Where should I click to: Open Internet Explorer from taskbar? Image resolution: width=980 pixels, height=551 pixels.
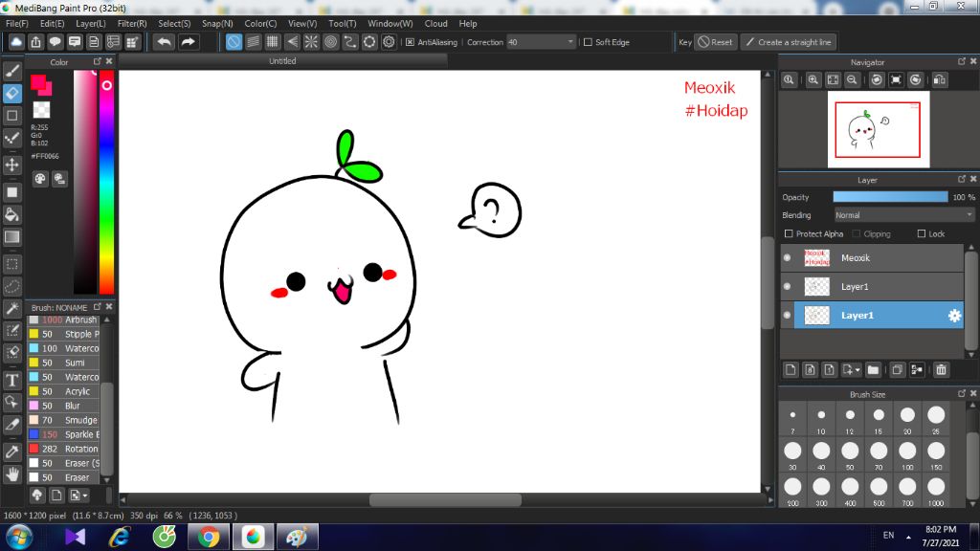click(119, 537)
